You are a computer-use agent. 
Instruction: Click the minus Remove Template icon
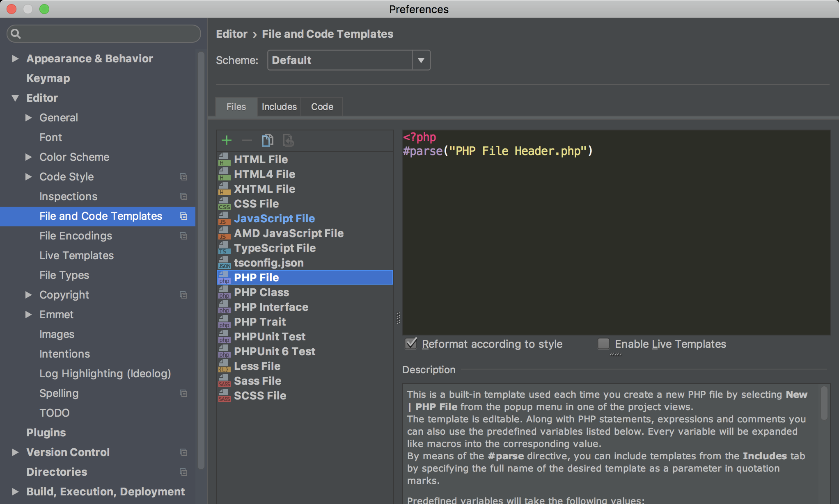[x=247, y=141]
